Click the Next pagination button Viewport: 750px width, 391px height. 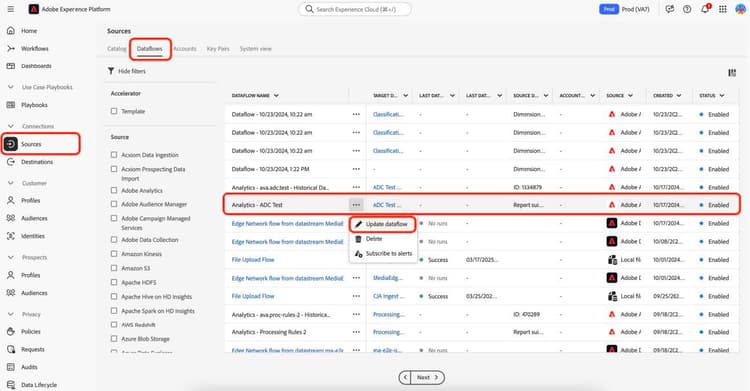pyautogui.click(x=428, y=378)
